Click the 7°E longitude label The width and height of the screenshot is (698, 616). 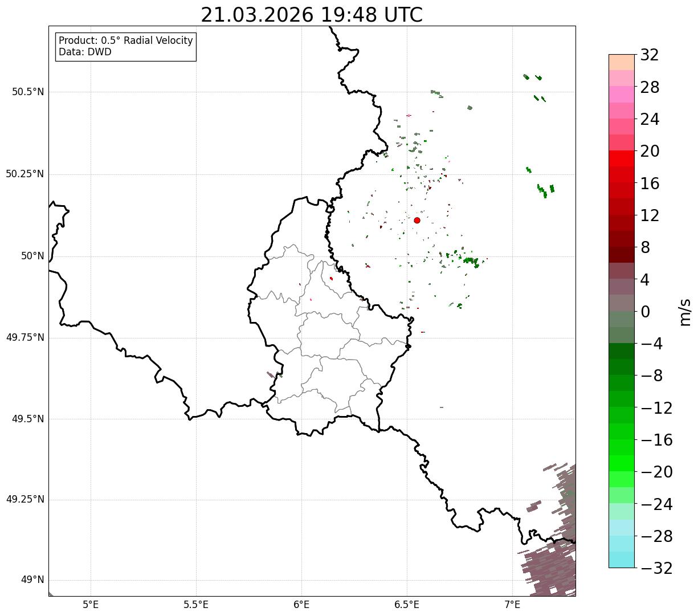tap(512, 604)
